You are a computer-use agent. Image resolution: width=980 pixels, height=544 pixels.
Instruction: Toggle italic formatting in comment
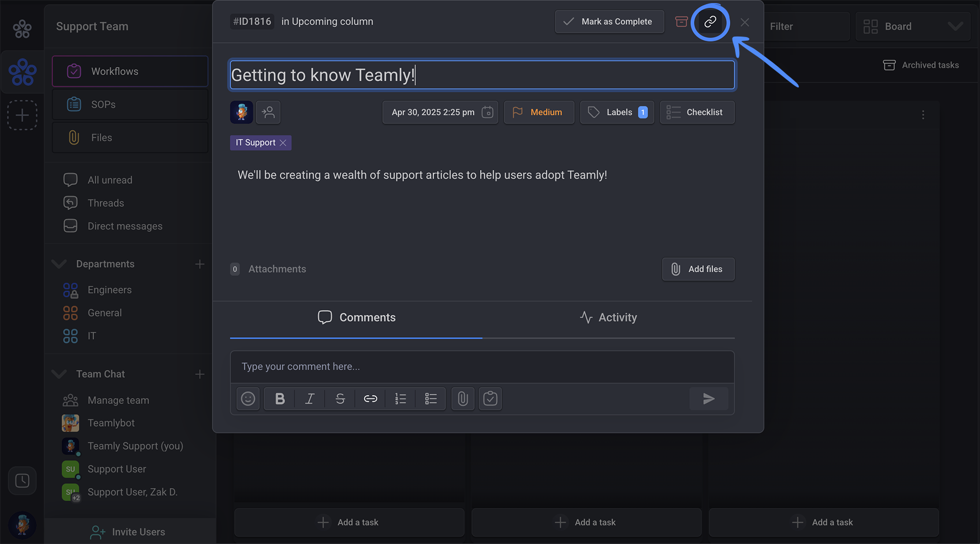(310, 398)
